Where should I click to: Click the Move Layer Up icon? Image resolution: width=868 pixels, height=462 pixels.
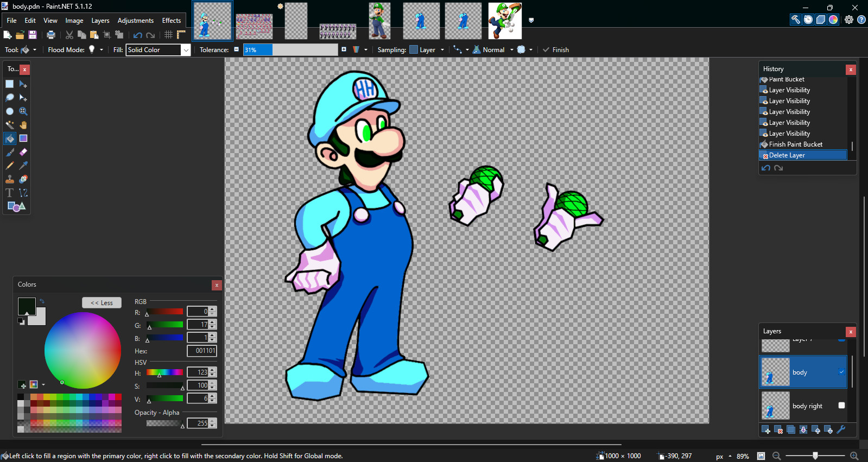click(x=816, y=430)
